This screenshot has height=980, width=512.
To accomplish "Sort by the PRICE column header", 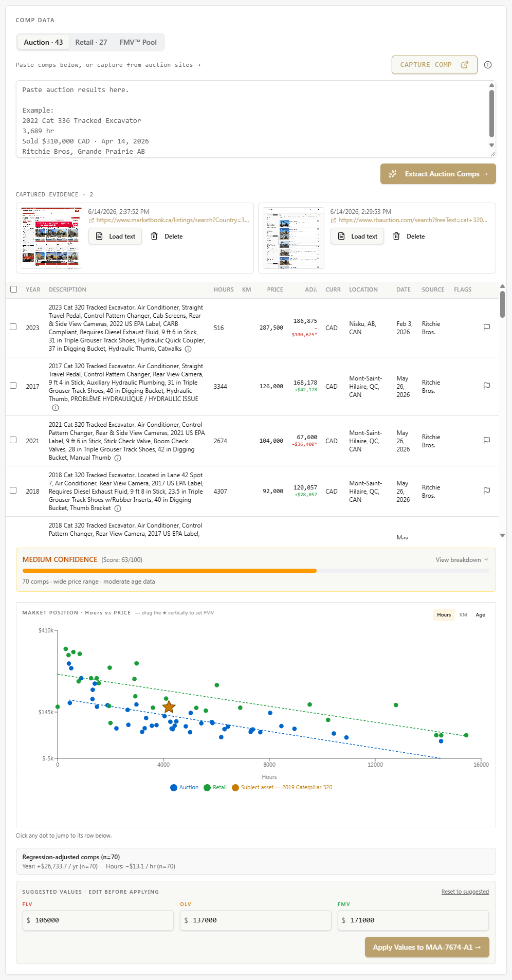I will (x=275, y=289).
